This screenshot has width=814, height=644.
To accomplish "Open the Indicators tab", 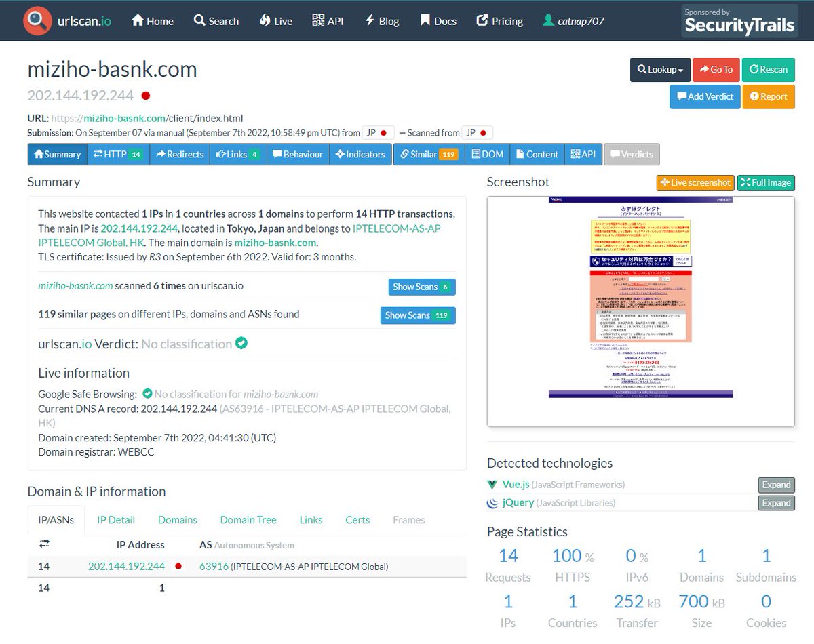I will click(360, 154).
